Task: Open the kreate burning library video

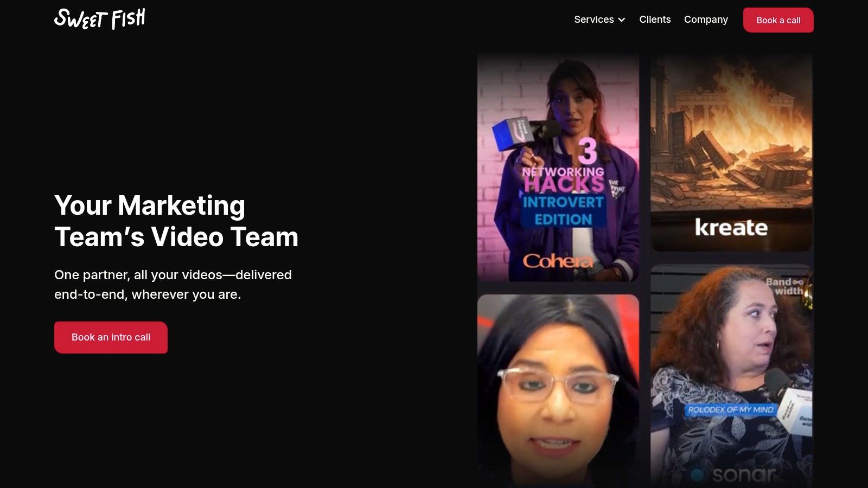Action: tap(731, 152)
